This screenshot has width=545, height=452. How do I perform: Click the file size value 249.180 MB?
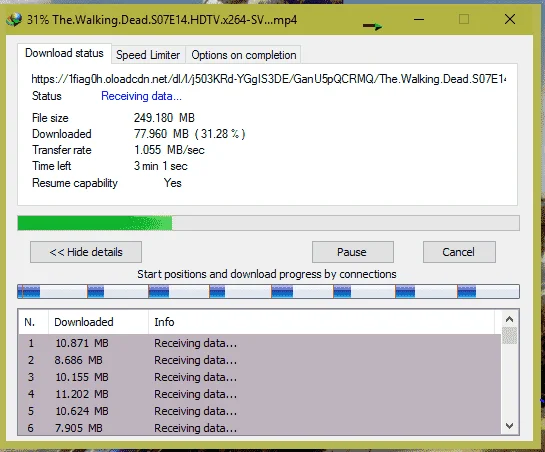coord(164,118)
